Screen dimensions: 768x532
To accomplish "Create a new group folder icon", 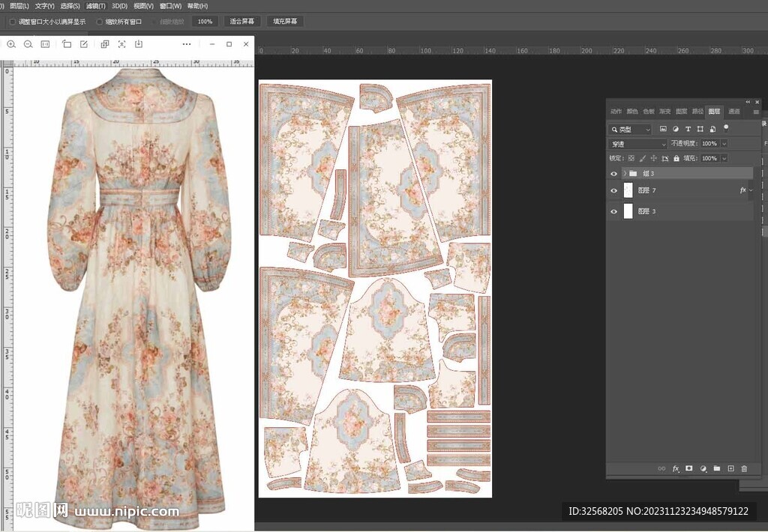I will pos(717,468).
